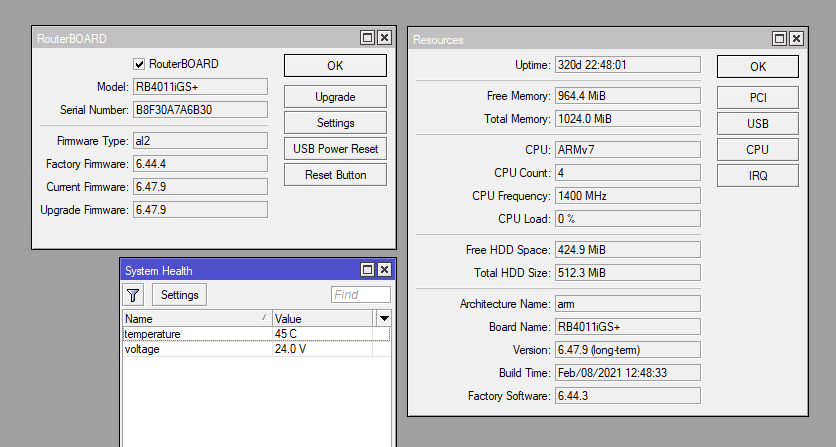Click the Build Time field

[628, 373]
